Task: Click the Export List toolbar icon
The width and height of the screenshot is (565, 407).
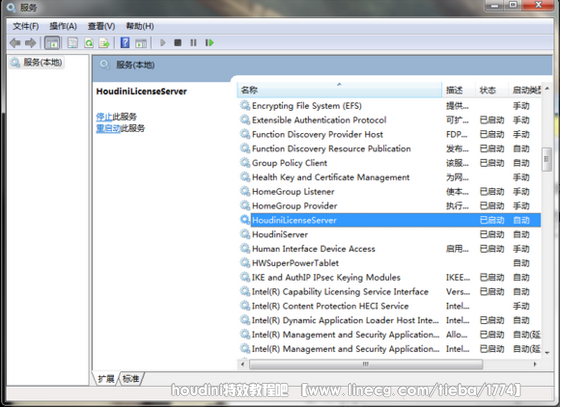Action: coord(104,43)
